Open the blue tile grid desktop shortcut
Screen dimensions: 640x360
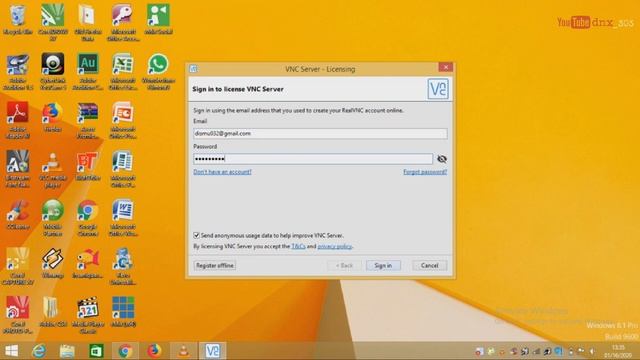coord(123,312)
